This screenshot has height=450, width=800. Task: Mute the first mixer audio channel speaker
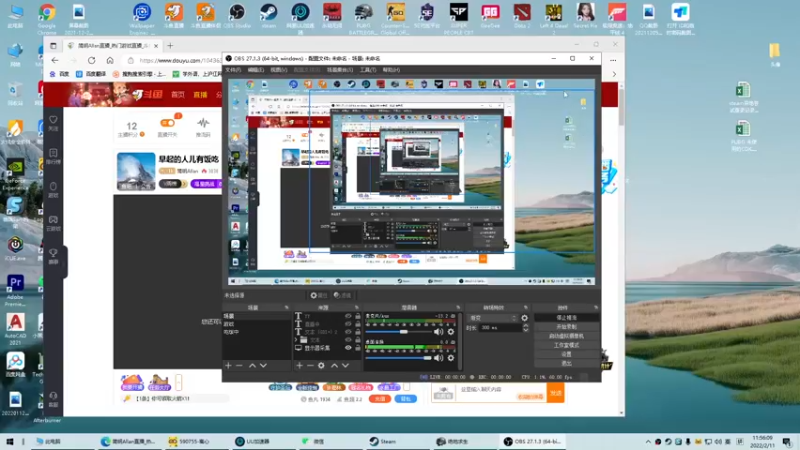coord(438,332)
